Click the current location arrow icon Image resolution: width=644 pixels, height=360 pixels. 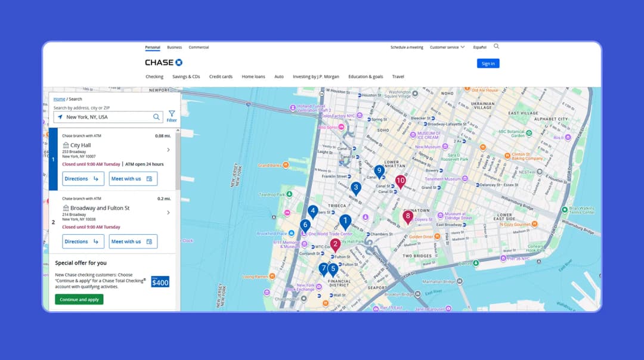60,117
